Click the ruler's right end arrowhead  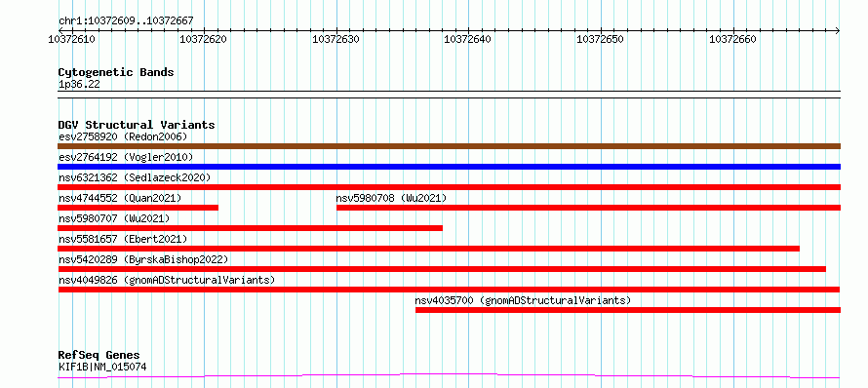tap(838, 30)
